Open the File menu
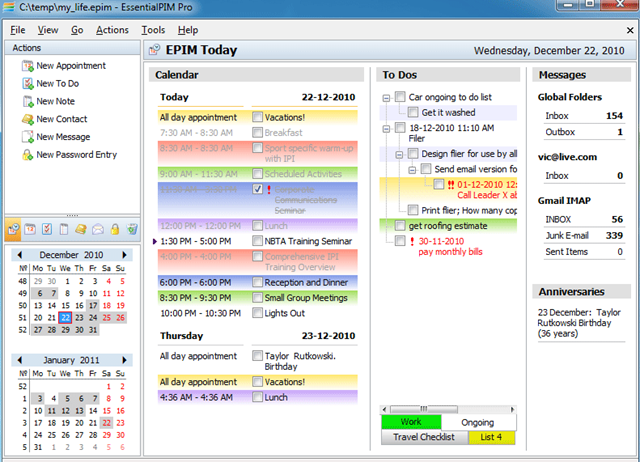The width and height of the screenshot is (640, 462). click(x=18, y=30)
